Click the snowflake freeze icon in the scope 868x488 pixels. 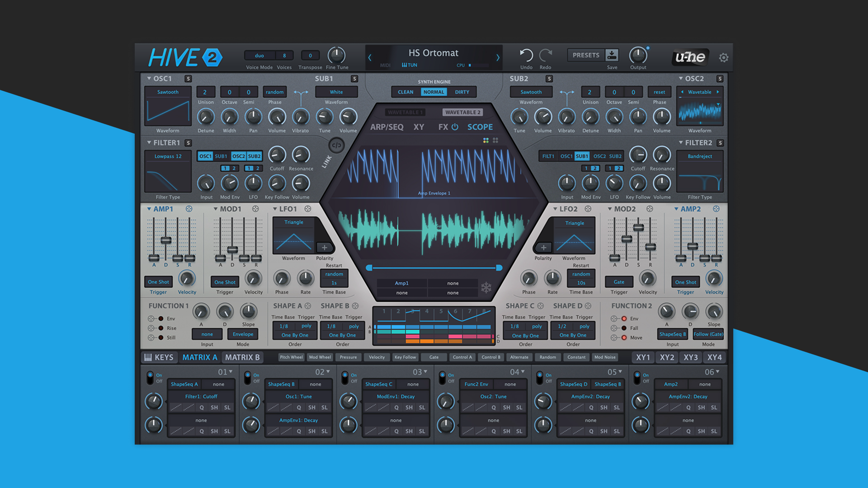coord(487,286)
